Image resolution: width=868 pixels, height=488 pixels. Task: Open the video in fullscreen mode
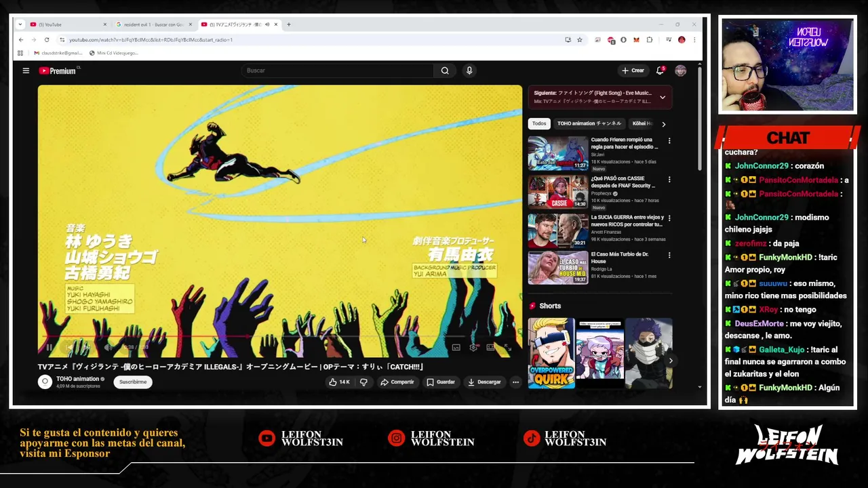coord(507,347)
